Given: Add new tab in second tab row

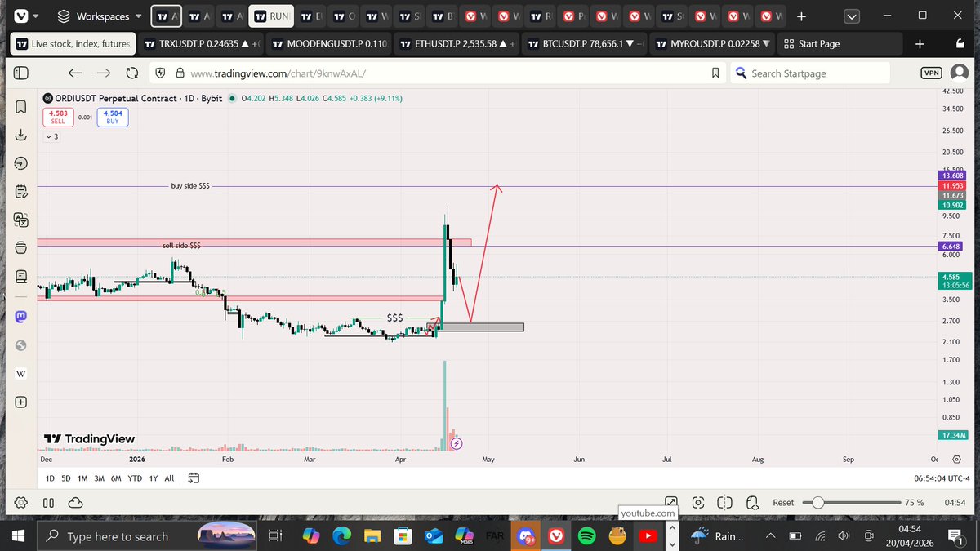Looking at the screenshot, I should pos(920,44).
